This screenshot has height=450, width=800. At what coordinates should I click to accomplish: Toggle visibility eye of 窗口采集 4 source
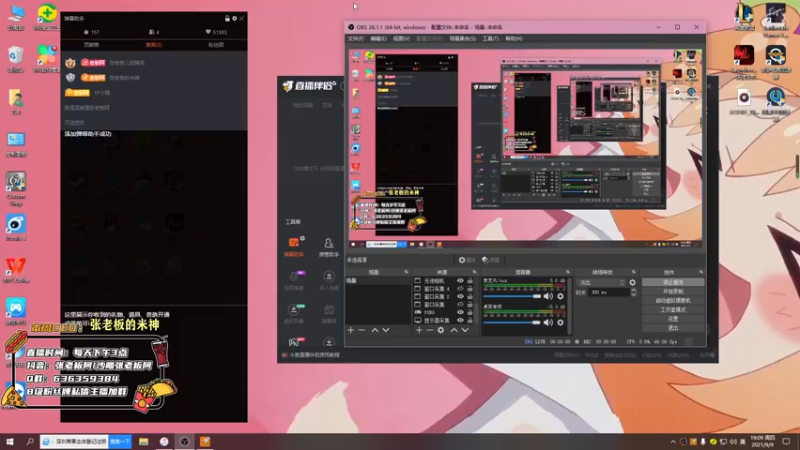[460, 288]
